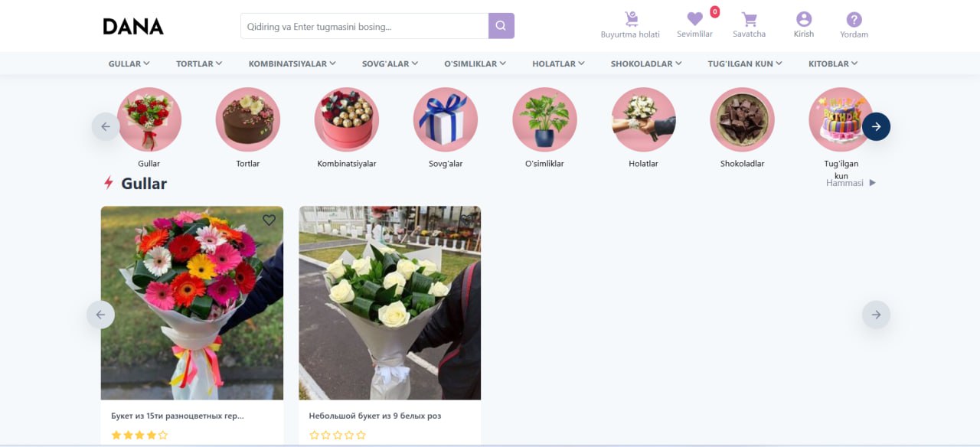Expand the KOMBINATSIYALAR menu dropdown
The height and width of the screenshot is (447, 980).
(292, 64)
